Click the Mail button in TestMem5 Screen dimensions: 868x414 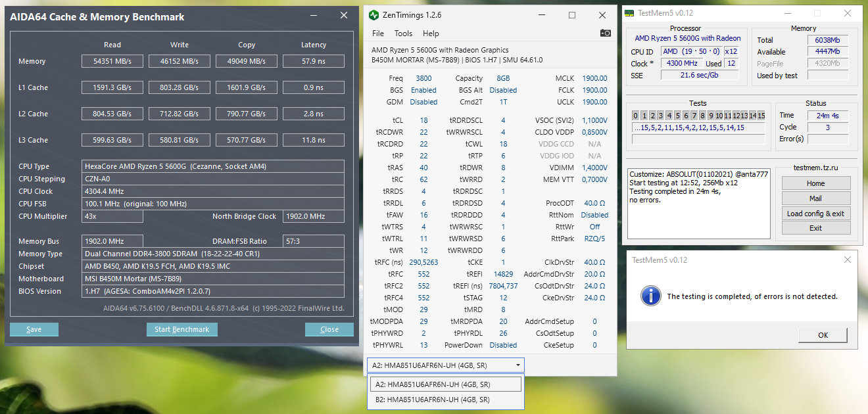(x=816, y=198)
